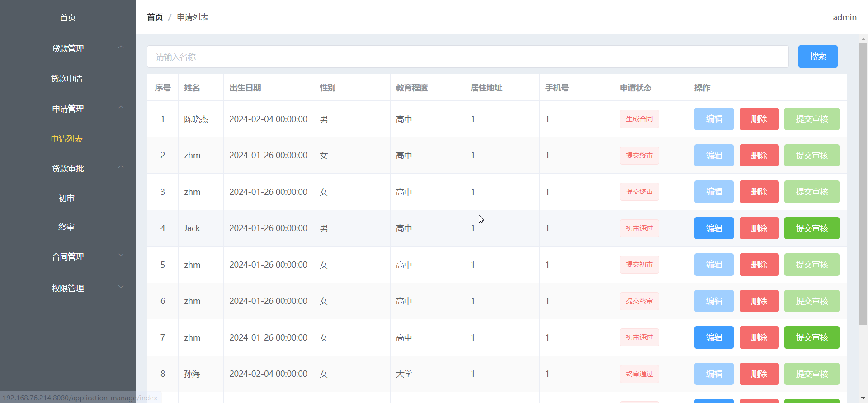Click the 生成合同 status tag
This screenshot has height=403, width=868.
pos(639,119)
